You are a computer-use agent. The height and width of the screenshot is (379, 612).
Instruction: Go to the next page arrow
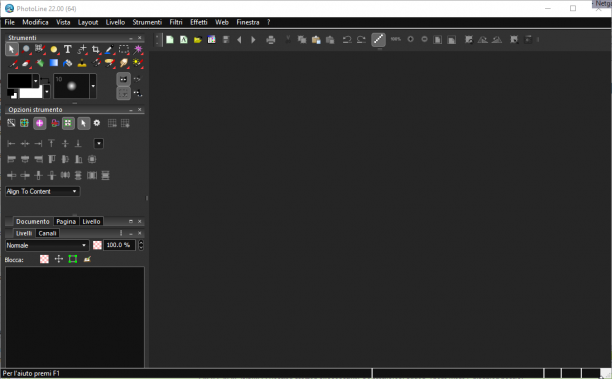click(253, 39)
